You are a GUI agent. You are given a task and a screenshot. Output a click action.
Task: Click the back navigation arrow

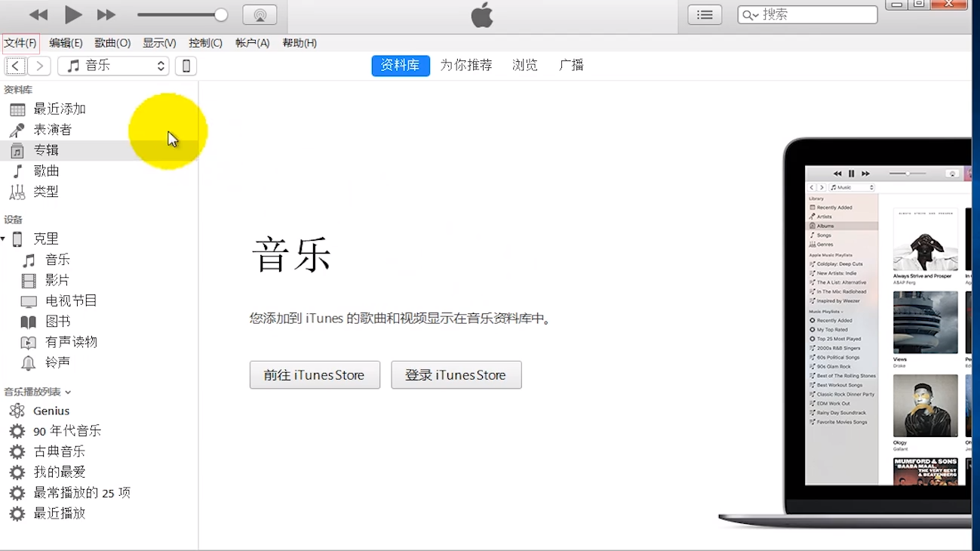16,66
